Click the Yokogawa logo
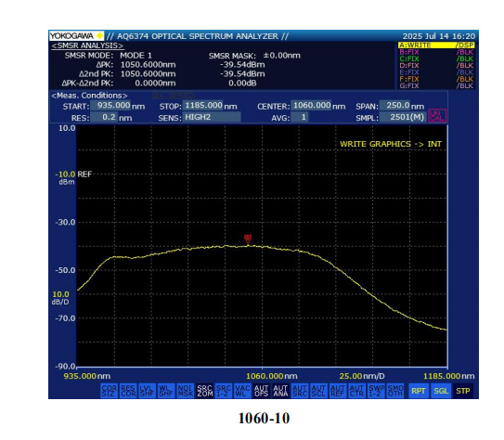 pos(76,35)
